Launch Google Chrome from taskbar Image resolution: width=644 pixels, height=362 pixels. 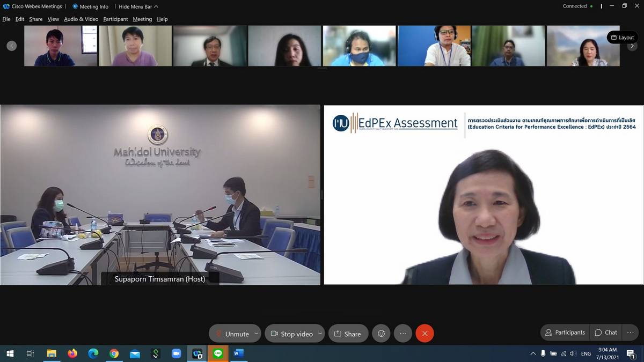[x=114, y=353]
